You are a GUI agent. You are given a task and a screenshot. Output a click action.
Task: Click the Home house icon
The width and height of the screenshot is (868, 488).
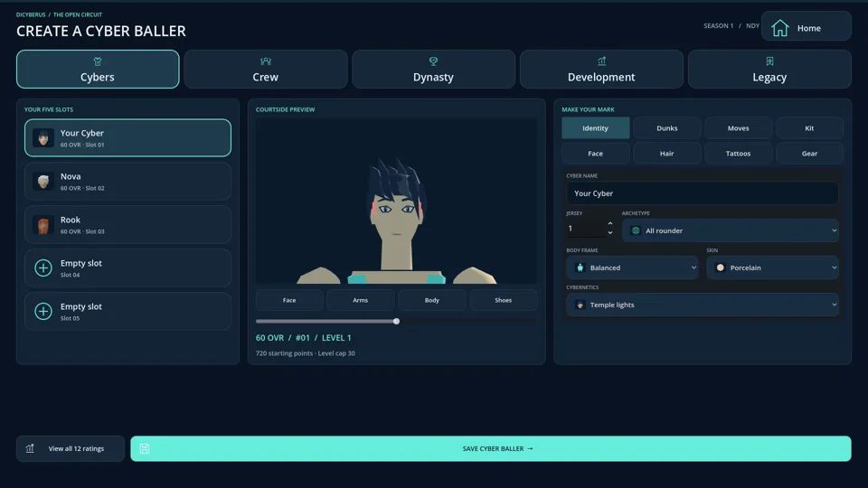779,28
